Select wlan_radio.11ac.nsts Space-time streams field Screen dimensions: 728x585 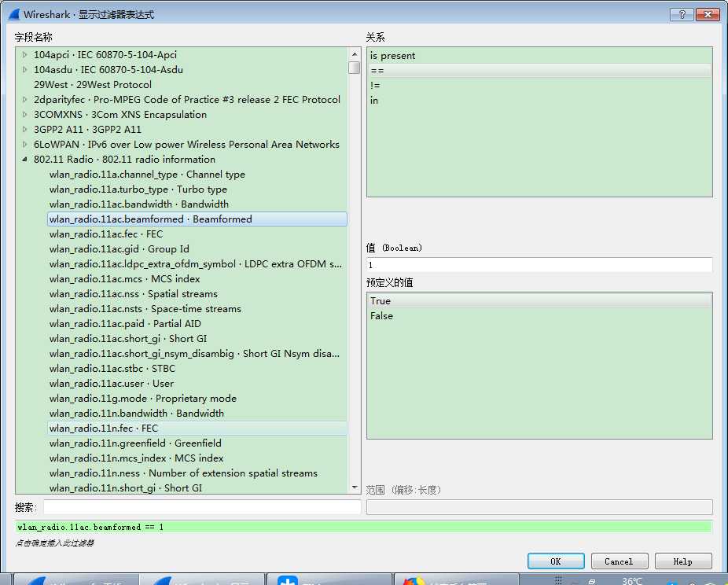pos(145,309)
